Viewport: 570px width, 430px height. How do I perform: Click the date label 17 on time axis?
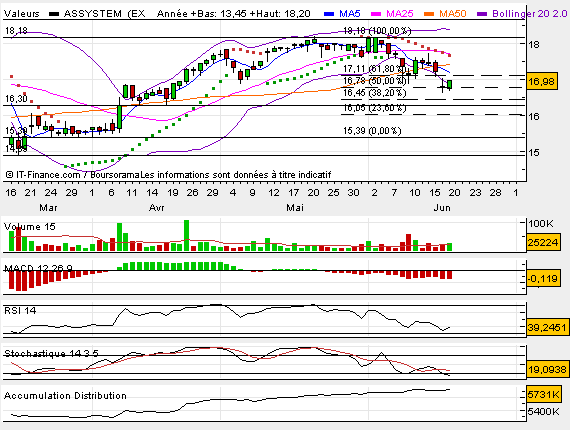pos(293,193)
